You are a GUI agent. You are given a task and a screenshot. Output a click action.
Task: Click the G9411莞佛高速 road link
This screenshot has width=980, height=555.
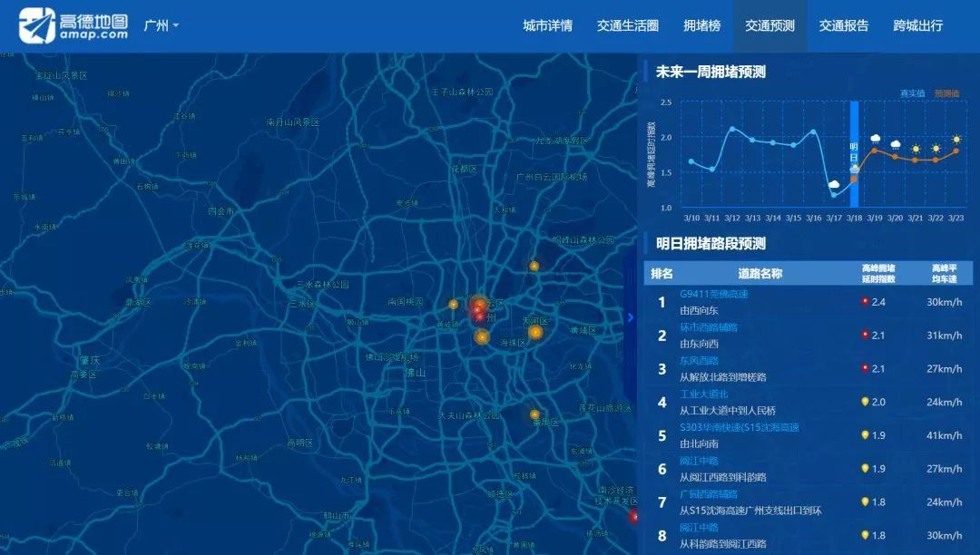coord(713,294)
